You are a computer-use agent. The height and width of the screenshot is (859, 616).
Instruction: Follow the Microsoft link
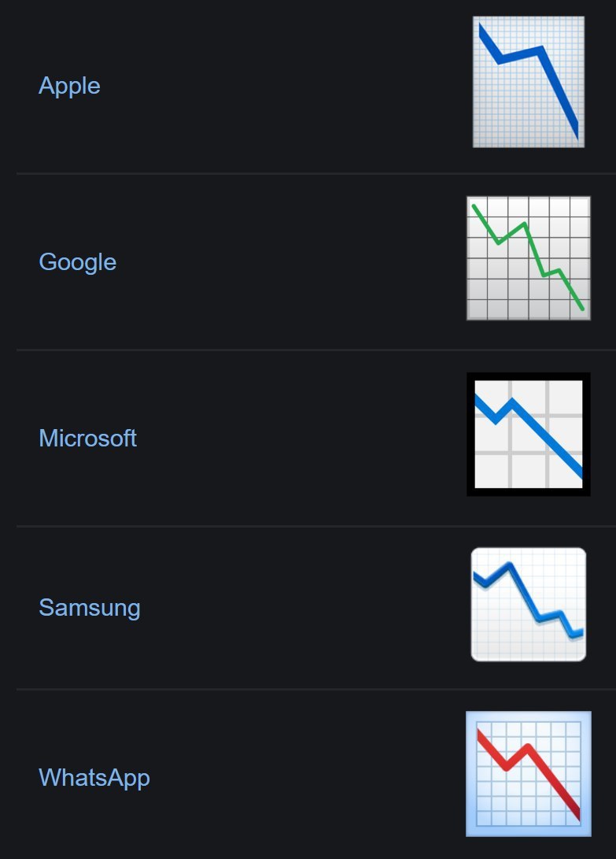(87, 439)
